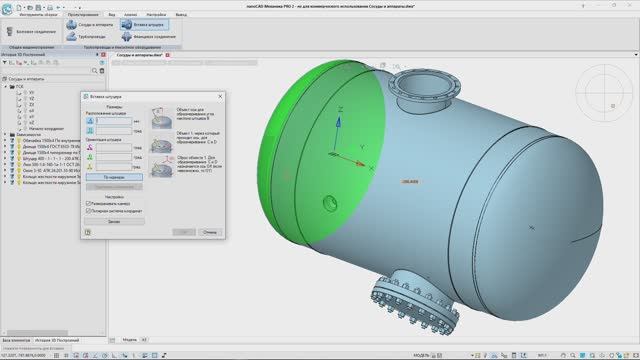Expand the Окно 3-50 tree node
Screen dimensions: 640x360
[6, 171]
